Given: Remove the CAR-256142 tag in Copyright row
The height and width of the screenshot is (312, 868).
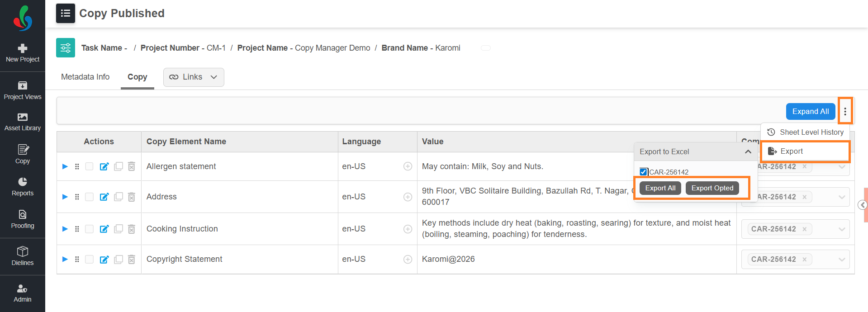Looking at the screenshot, I should (805, 260).
